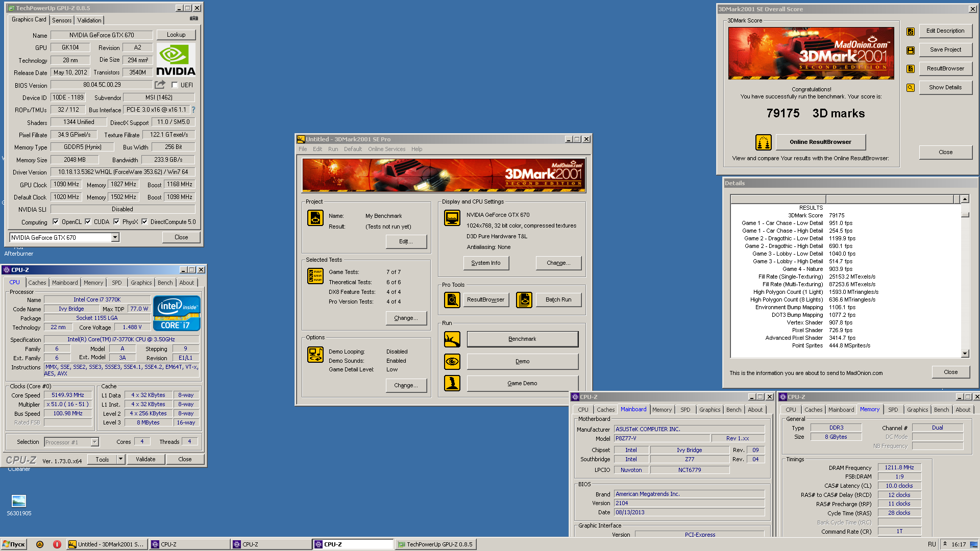This screenshot has width=980, height=551.
Task: Open the Online Services menu in 3DMark2001
Action: tap(386, 149)
